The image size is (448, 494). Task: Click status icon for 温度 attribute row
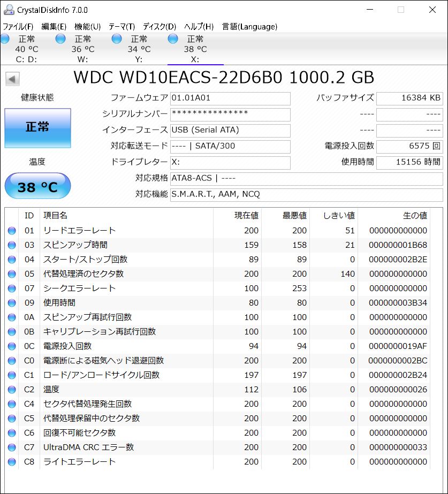(12, 390)
